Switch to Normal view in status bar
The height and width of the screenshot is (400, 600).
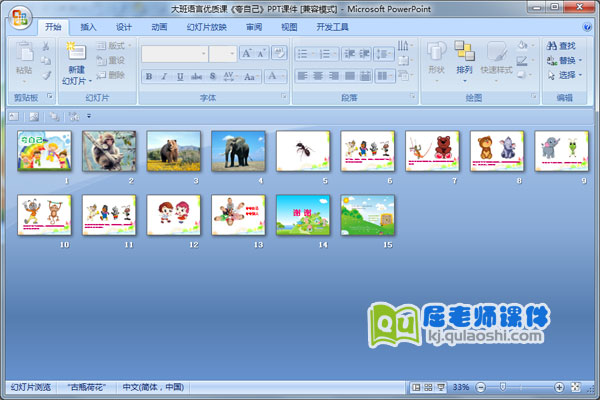[416, 387]
